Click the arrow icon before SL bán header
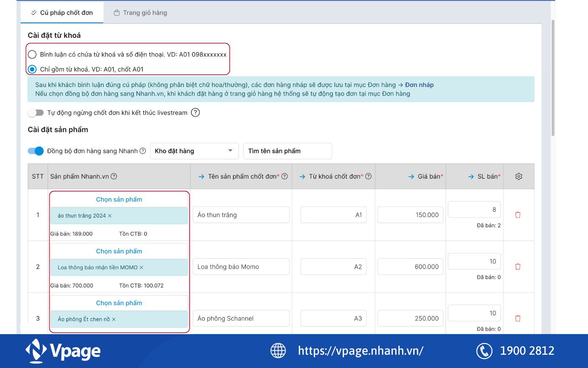Image resolution: width=588 pixels, height=368 pixels. coord(471,177)
